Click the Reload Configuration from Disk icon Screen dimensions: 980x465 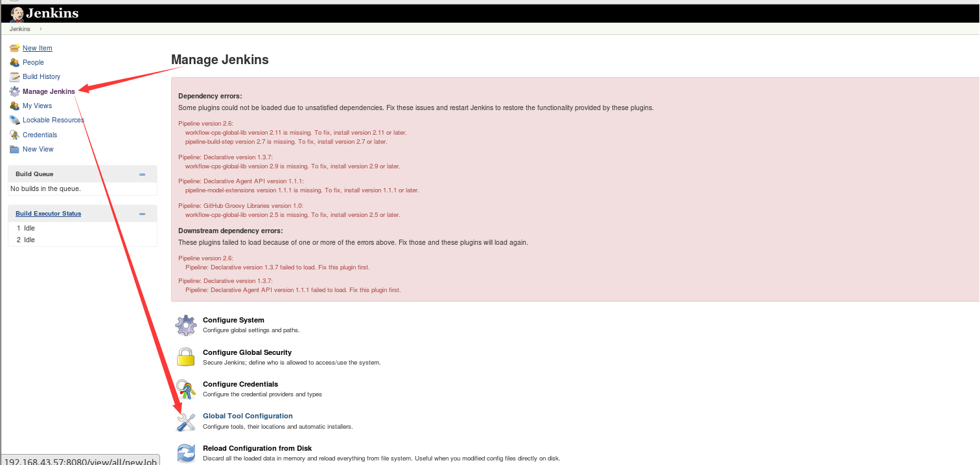click(186, 453)
